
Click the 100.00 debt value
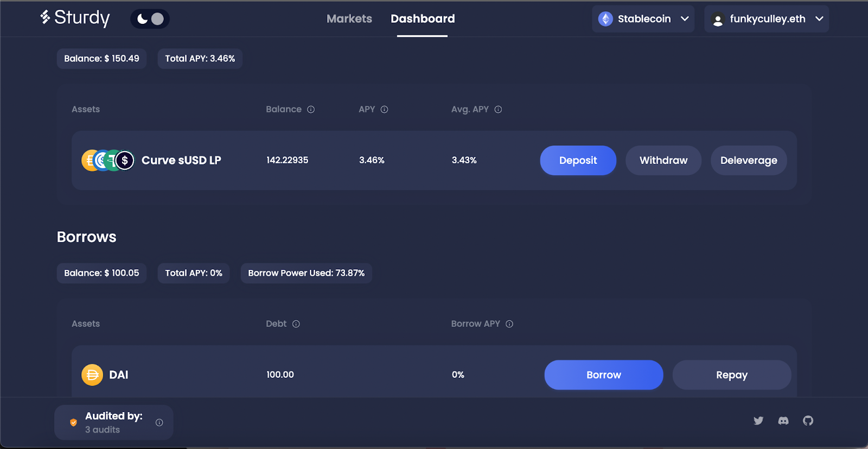(x=280, y=375)
